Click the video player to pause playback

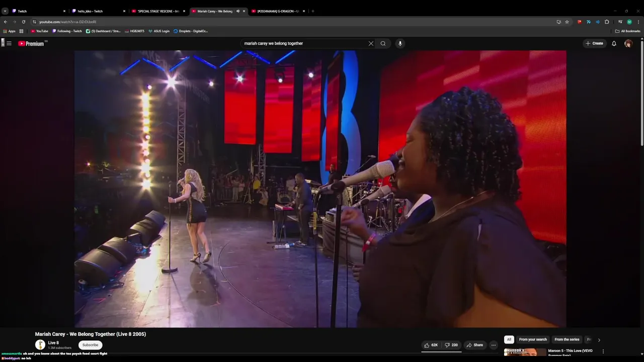(x=320, y=189)
